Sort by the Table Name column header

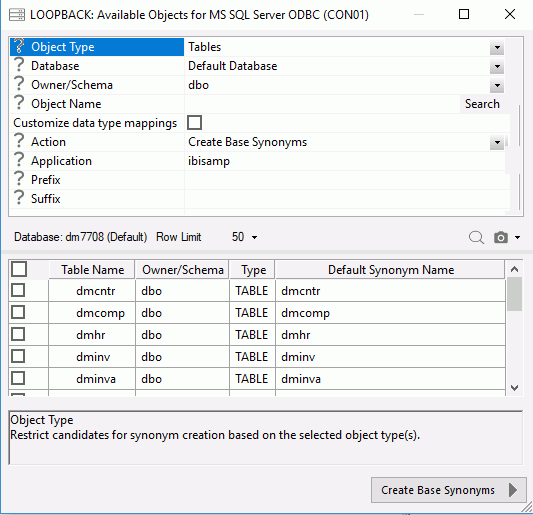click(x=92, y=270)
